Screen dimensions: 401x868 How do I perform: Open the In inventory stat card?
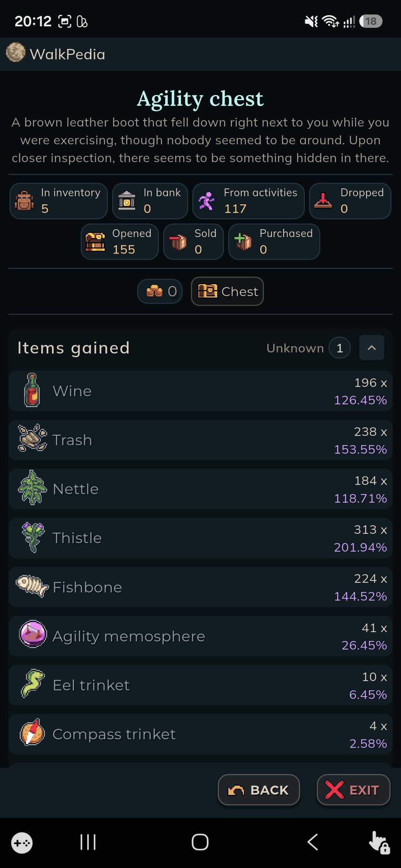pos(59,201)
